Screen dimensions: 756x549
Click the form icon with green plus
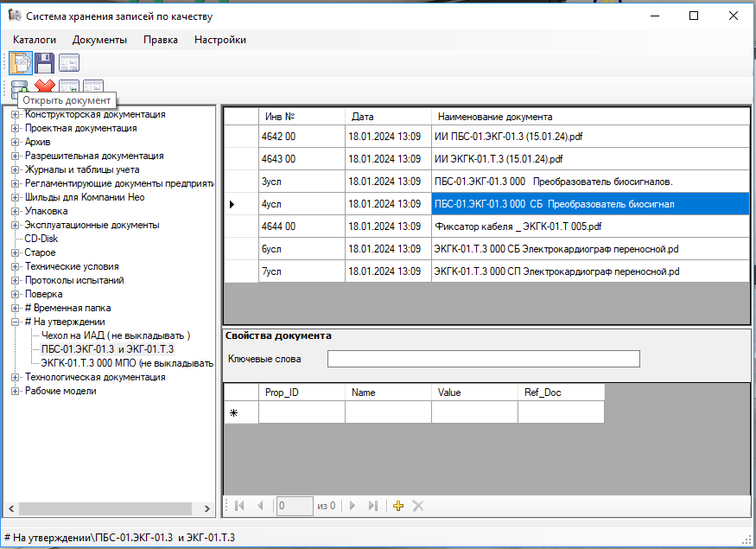point(69,86)
